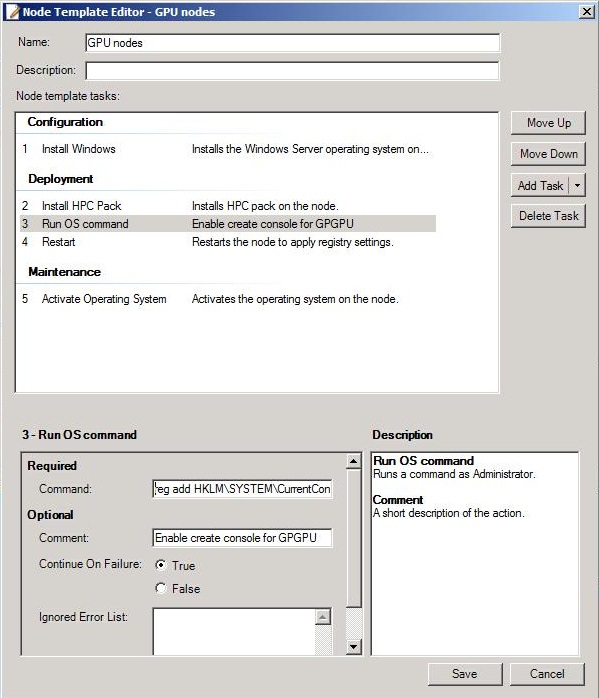Click 'Installs the Windows Server operating system on...' text
Screen dimensions: 599x698
310,149
